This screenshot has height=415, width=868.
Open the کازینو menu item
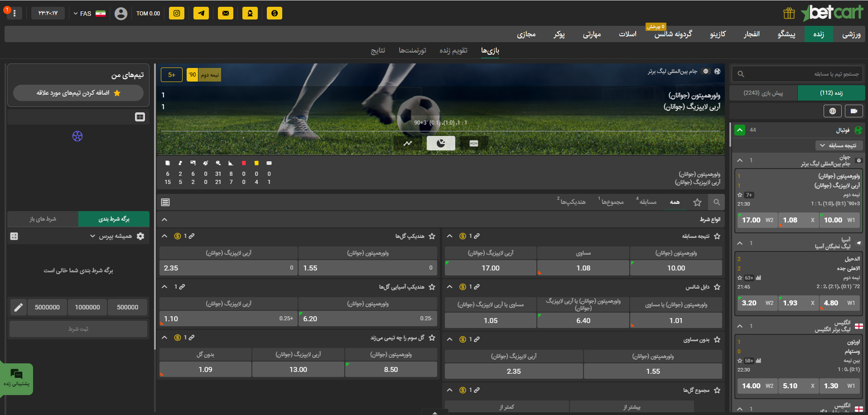pyautogui.click(x=718, y=34)
